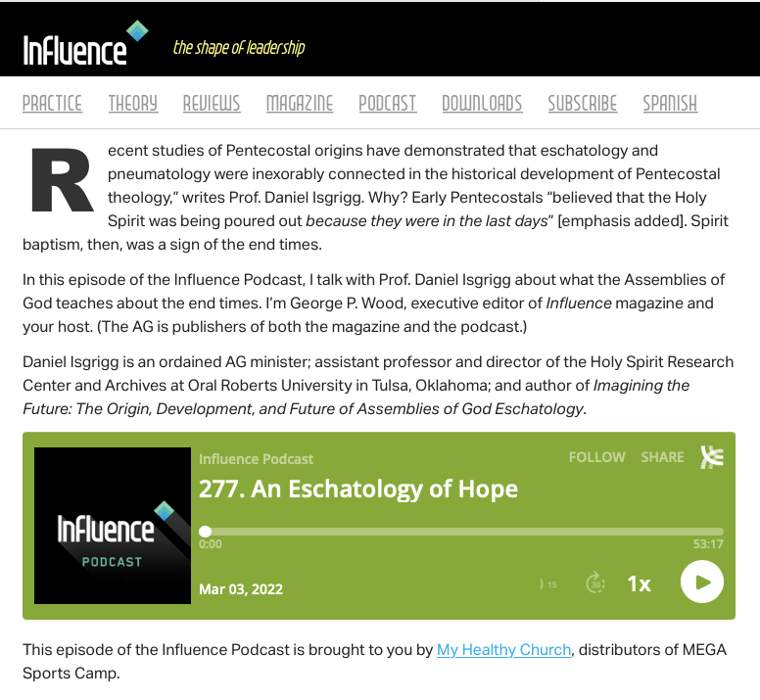
Task: Go to the Reviews section
Action: [212, 103]
